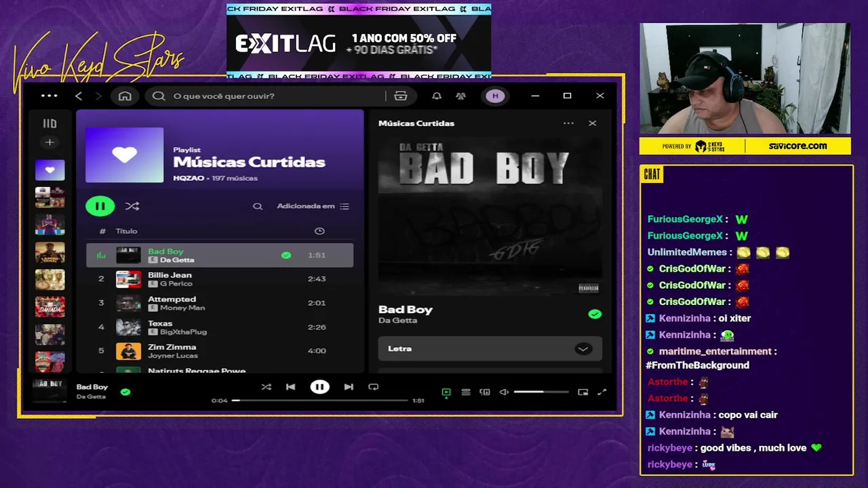Toggle the Now Playing view icon
The height and width of the screenshot is (488, 868).
click(446, 392)
